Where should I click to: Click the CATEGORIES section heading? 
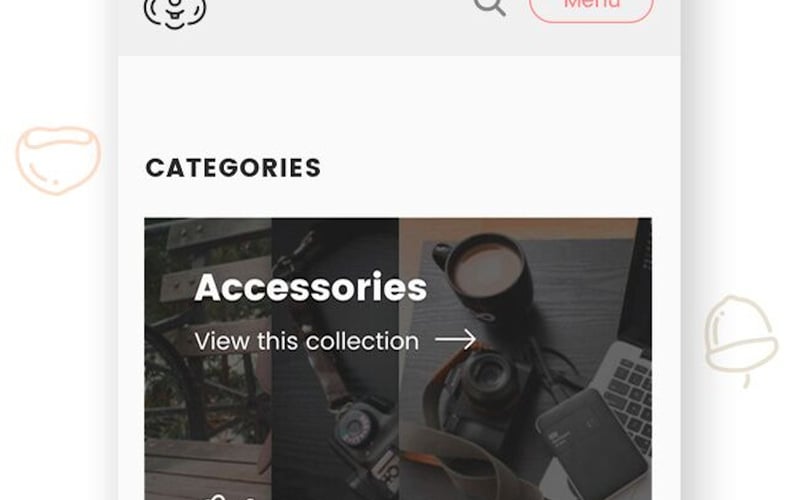point(233,168)
